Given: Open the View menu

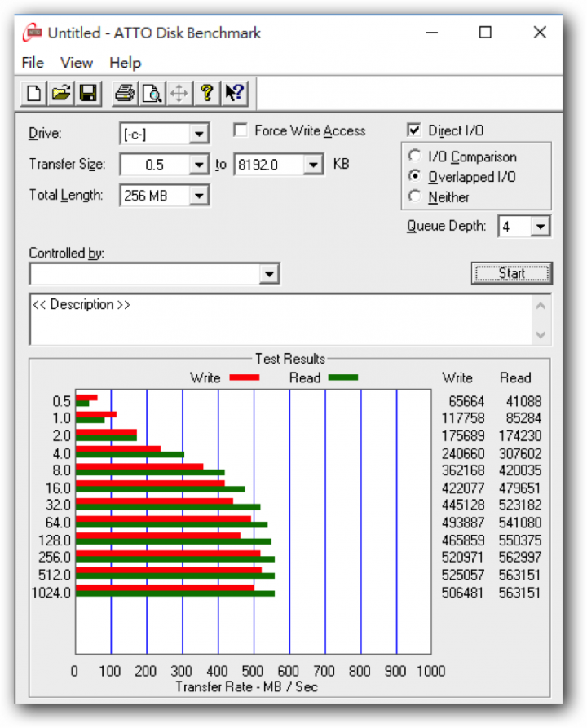Looking at the screenshot, I should [x=77, y=63].
